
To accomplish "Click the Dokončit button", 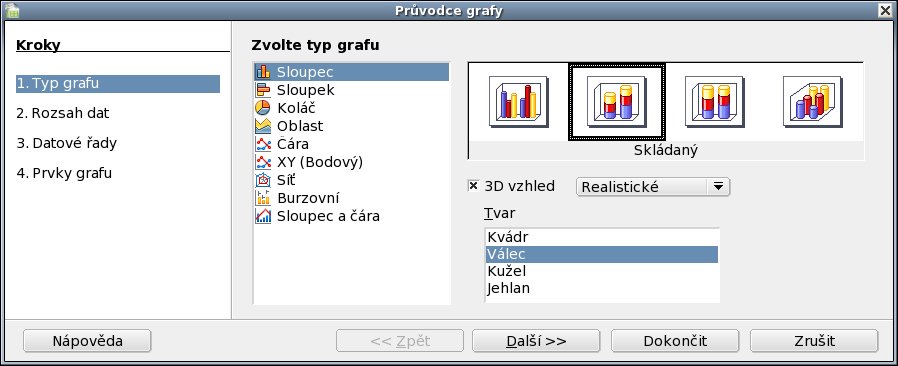I will [676, 341].
